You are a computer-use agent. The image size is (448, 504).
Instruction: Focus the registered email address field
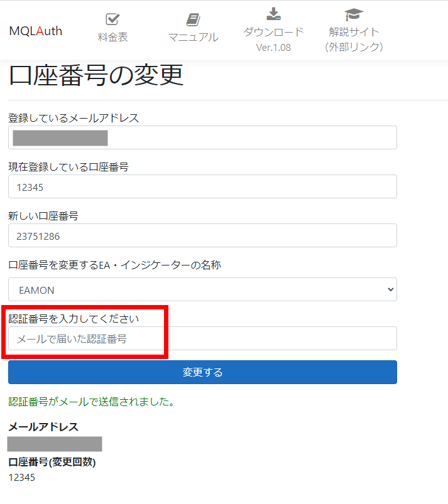(202, 137)
